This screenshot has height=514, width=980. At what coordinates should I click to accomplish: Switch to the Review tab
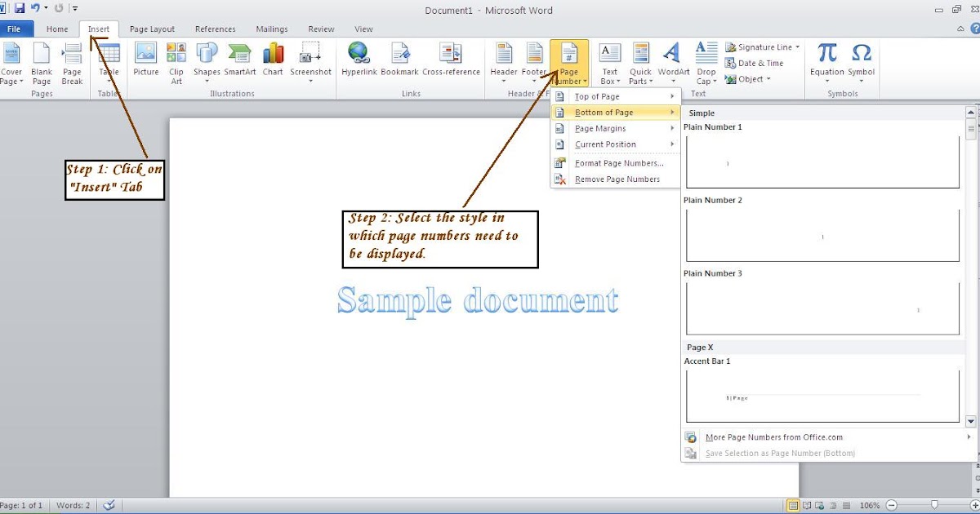pos(320,28)
